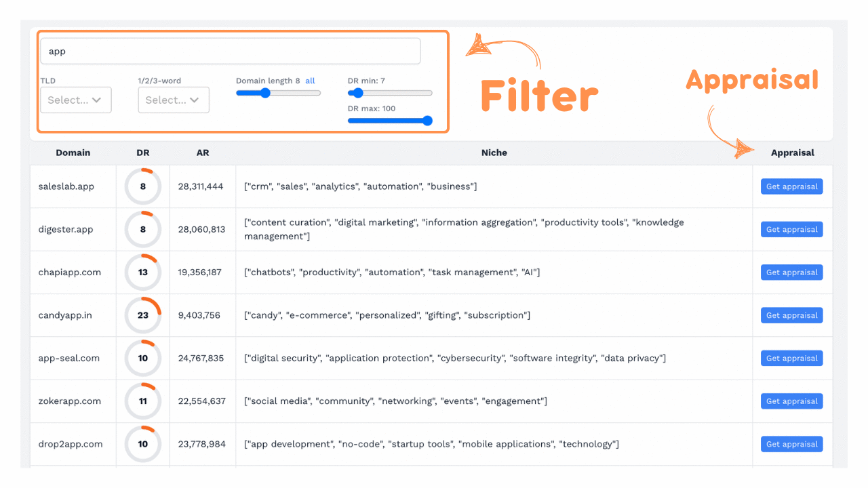Click AR value 22,554,637
This screenshot has height=488, width=868.
tap(201, 401)
